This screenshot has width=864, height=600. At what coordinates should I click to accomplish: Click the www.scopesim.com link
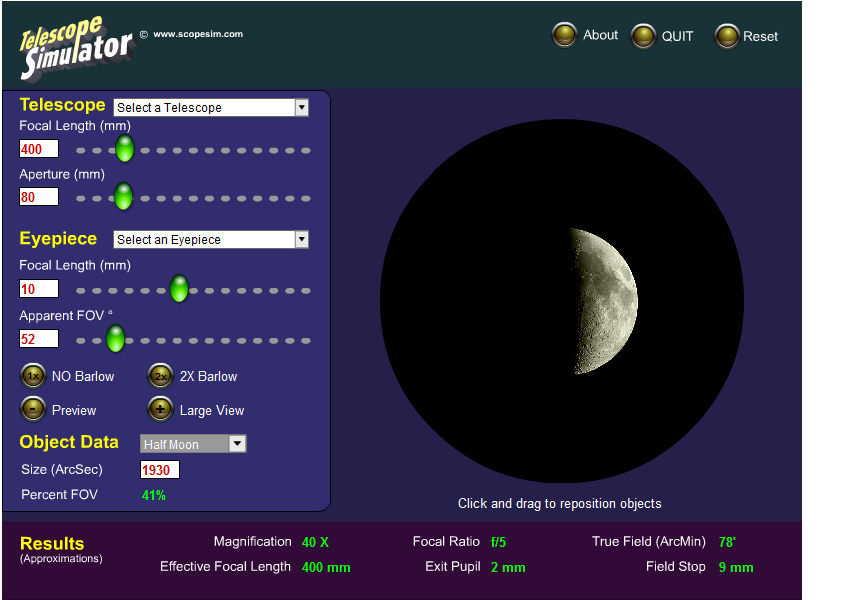pos(198,34)
